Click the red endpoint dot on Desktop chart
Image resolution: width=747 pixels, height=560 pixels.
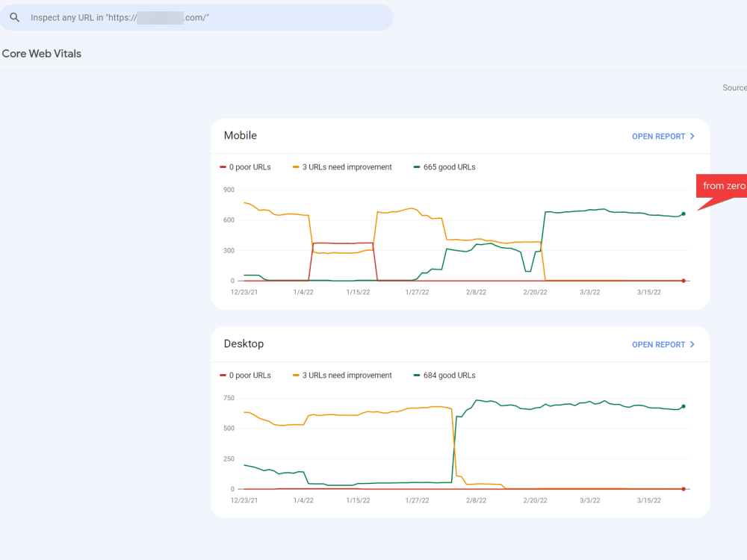(684, 489)
